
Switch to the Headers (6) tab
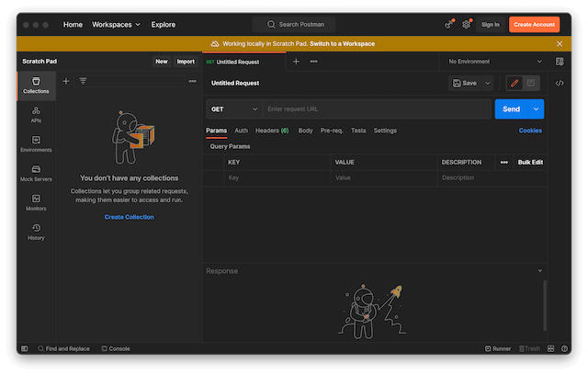click(x=272, y=131)
